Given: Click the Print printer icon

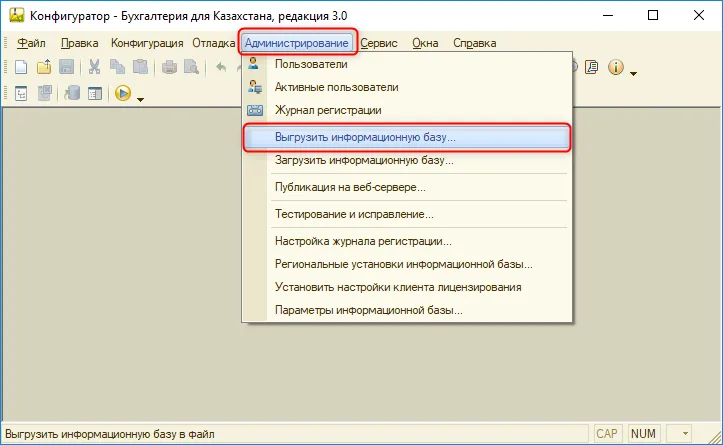Looking at the screenshot, I should (169, 67).
